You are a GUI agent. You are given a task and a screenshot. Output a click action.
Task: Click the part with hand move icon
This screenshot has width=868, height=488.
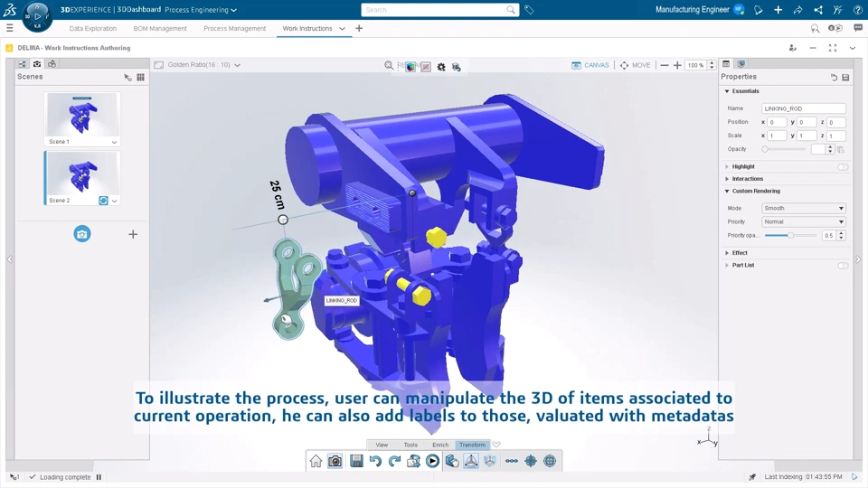pyautogui.click(x=452, y=461)
